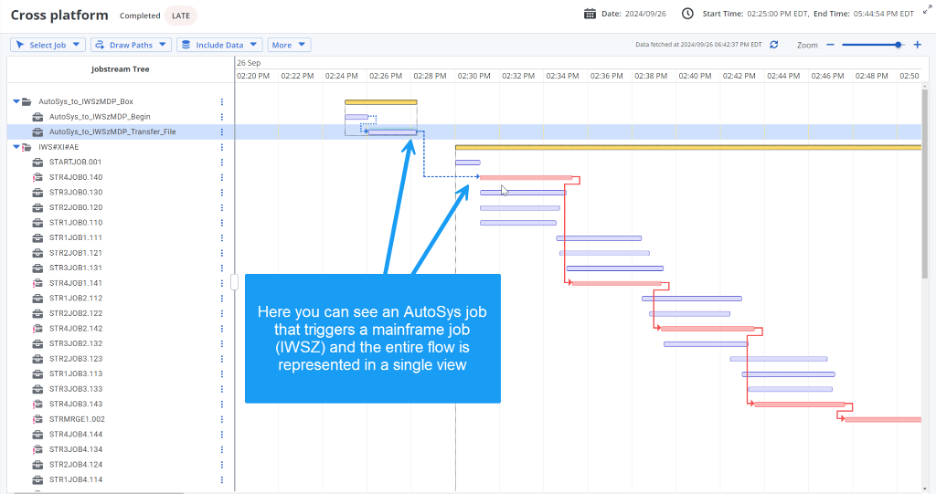The image size is (936, 494).
Task: Click the red STR4JOB1.141 Gantt bar
Action: pos(615,283)
